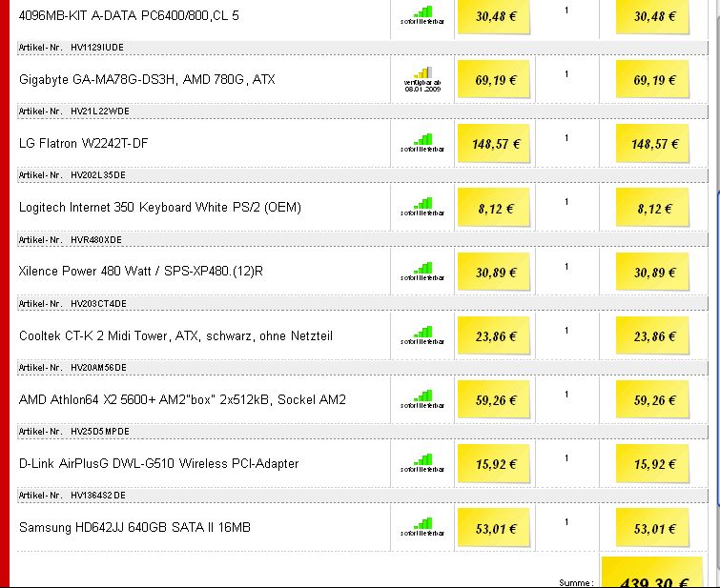Click quantity 1 for Xilence Power 480 Watt
The image size is (720, 588).
(x=566, y=266)
